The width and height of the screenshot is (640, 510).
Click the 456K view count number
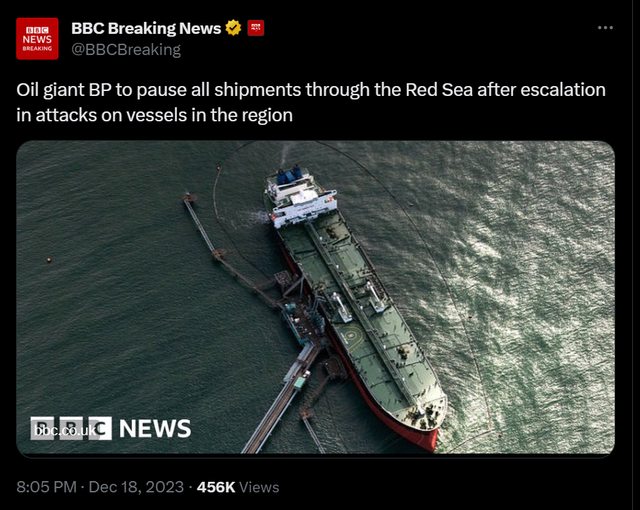click(x=215, y=487)
